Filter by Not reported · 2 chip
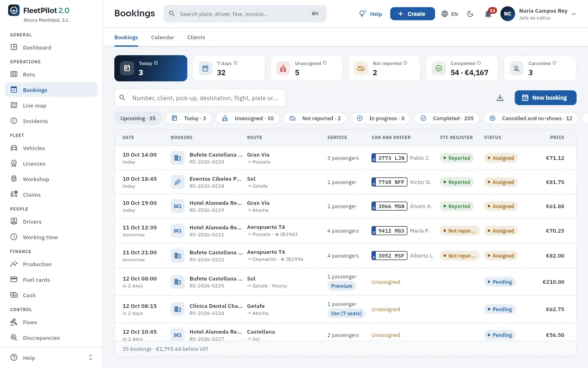The height and width of the screenshot is (368, 588). (x=315, y=118)
